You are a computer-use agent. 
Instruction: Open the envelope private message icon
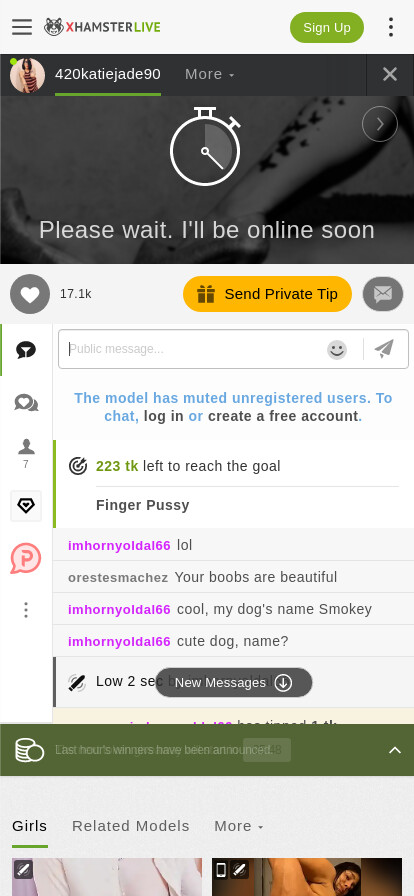pyautogui.click(x=383, y=294)
